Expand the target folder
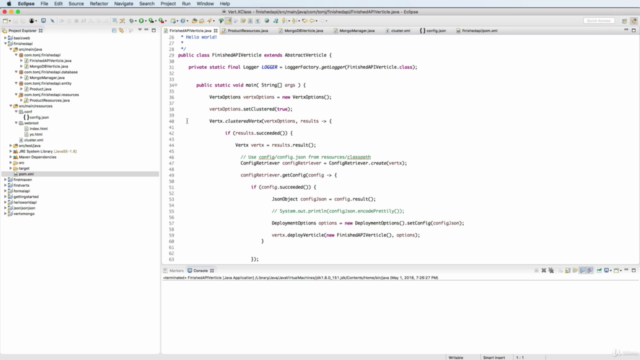640x360 pixels. coord(11,169)
